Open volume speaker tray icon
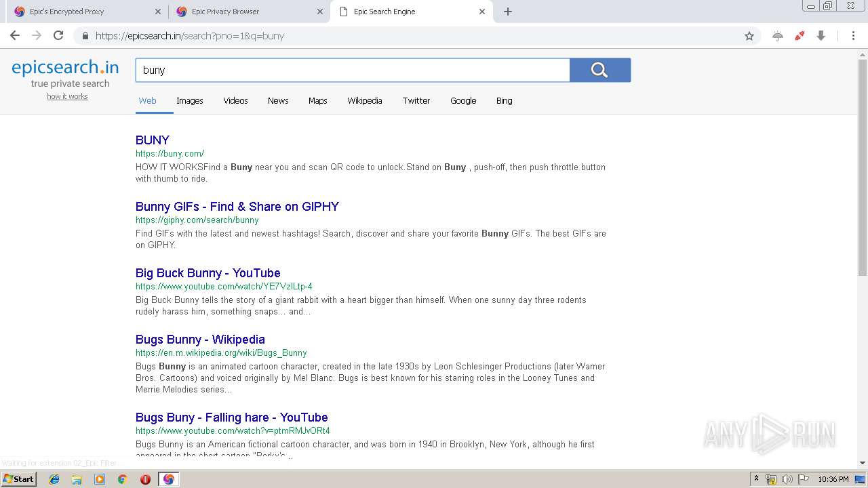The height and width of the screenshot is (488, 868). click(x=787, y=479)
